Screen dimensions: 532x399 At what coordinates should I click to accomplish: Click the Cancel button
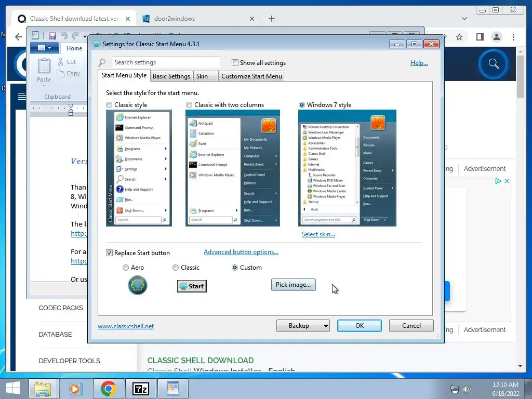tap(411, 326)
